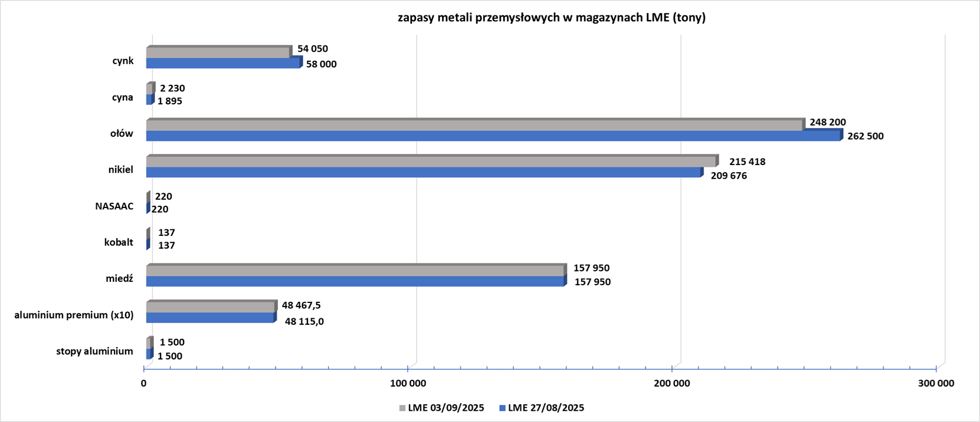Click the 48 467,5 data label
Screen dimensions: 980x422
(301, 306)
